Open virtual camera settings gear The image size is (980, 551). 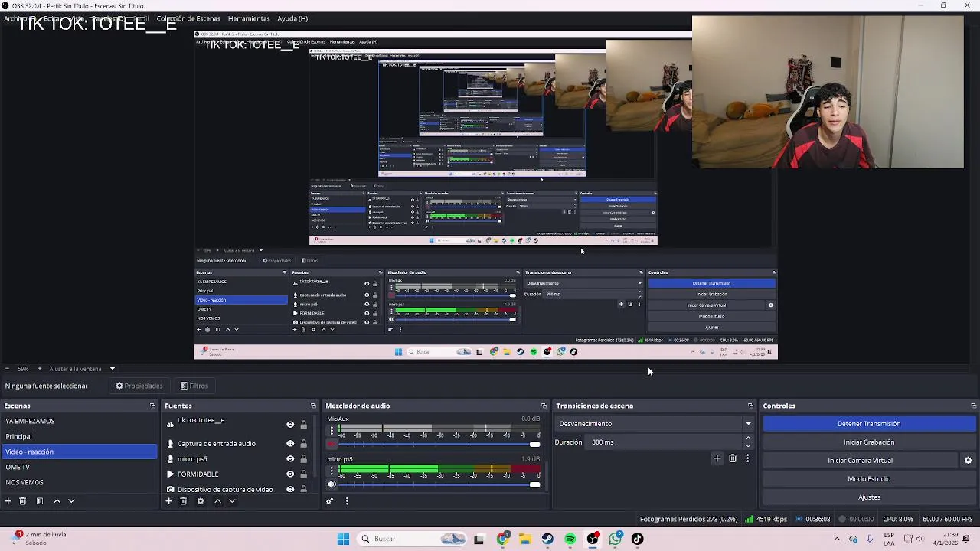[x=968, y=461]
